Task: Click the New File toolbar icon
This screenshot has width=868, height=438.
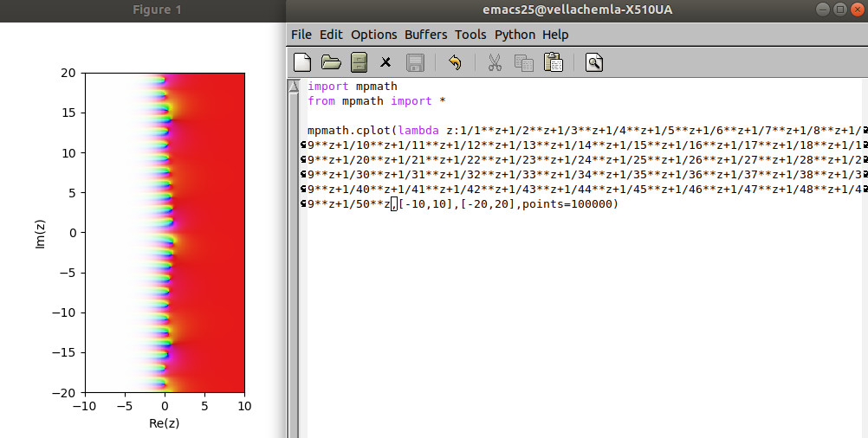Action: tap(301, 62)
